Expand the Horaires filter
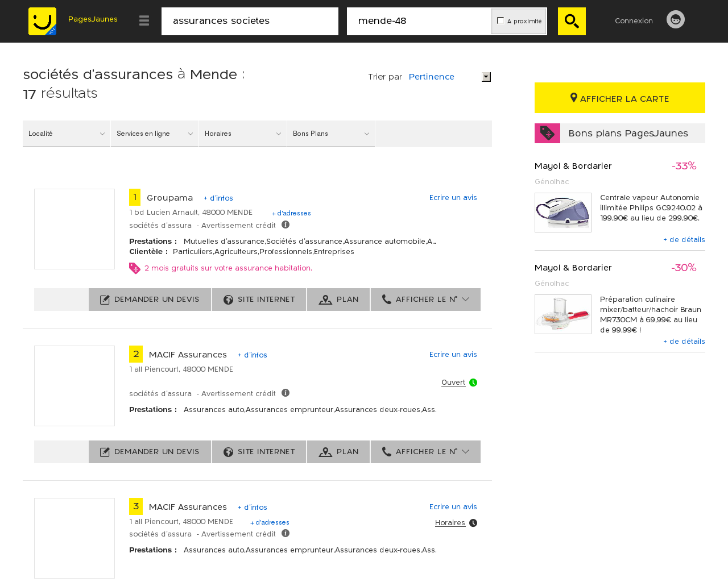The width and height of the screenshot is (728, 582). click(243, 134)
